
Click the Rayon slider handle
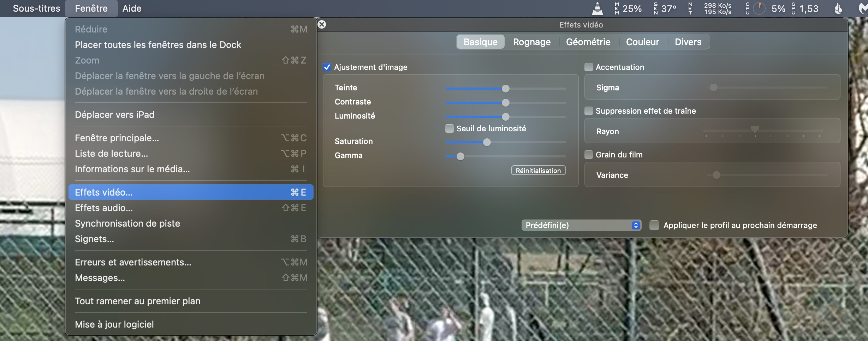pyautogui.click(x=755, y=129)
